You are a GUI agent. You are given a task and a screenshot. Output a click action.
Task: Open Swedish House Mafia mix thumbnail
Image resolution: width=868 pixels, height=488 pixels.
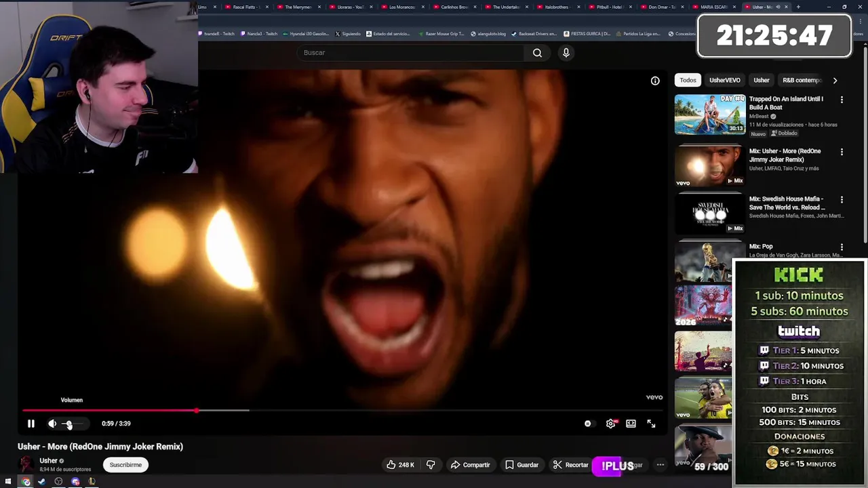tap(710, 213)
